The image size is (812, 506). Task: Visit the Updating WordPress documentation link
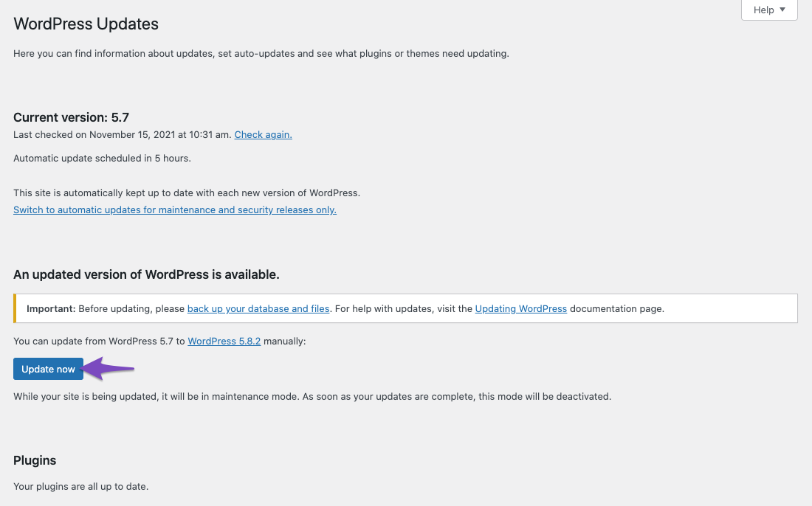(x=521, y=308)
